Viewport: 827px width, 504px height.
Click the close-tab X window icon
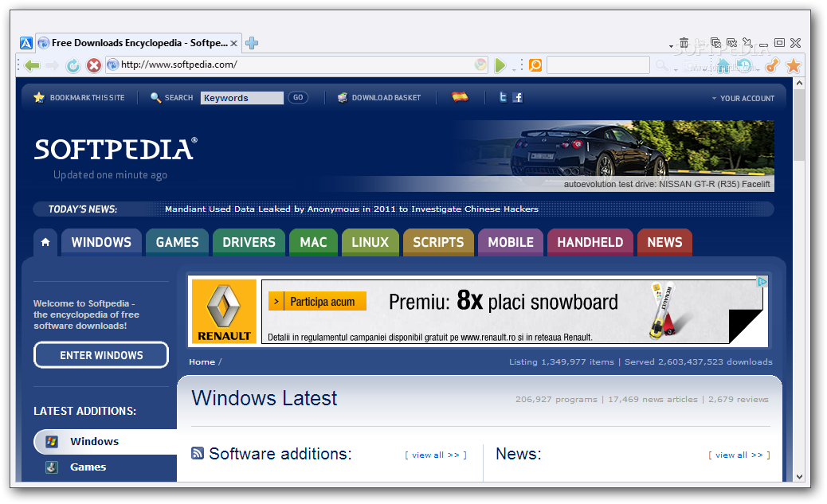731,43
